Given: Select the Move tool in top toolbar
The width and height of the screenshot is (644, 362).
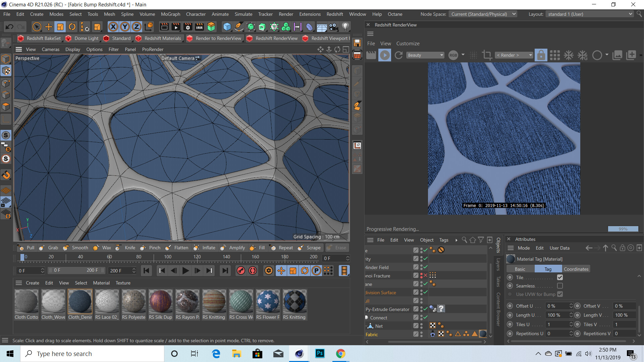Looking at the screenshot, I should [x=48, y=27].
